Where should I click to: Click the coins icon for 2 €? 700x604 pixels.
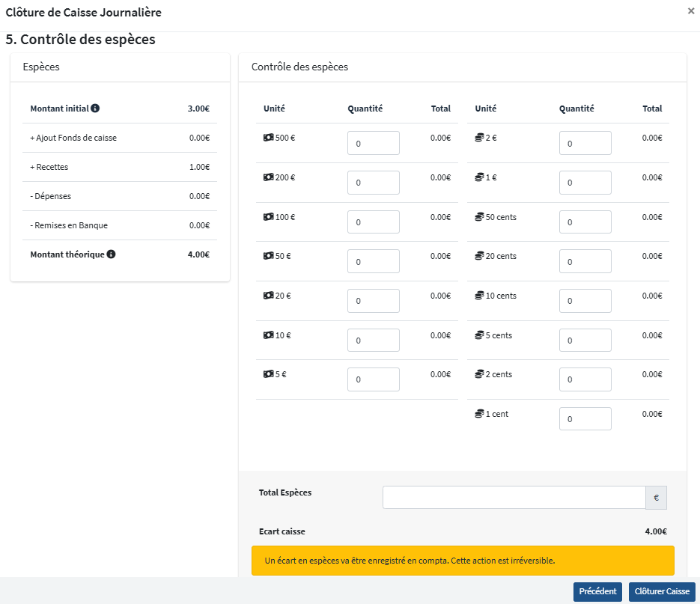(x=479, y=138)
